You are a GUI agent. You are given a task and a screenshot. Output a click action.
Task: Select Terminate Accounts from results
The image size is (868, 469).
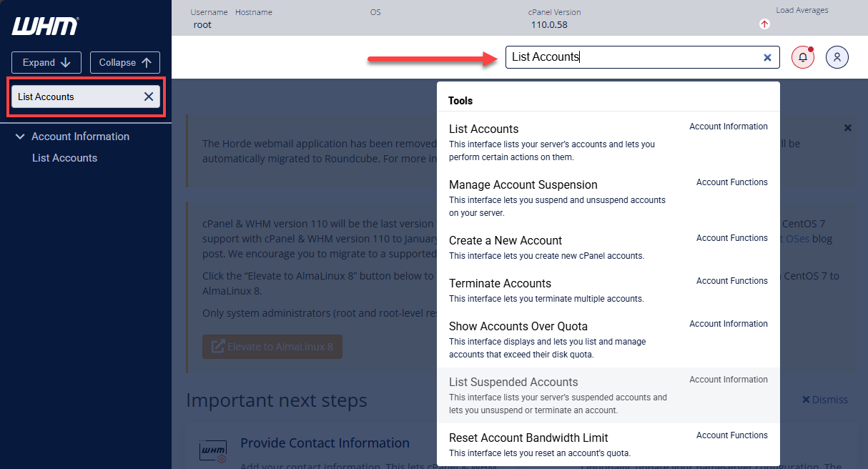pyautogui.click(x=500, y=284)
